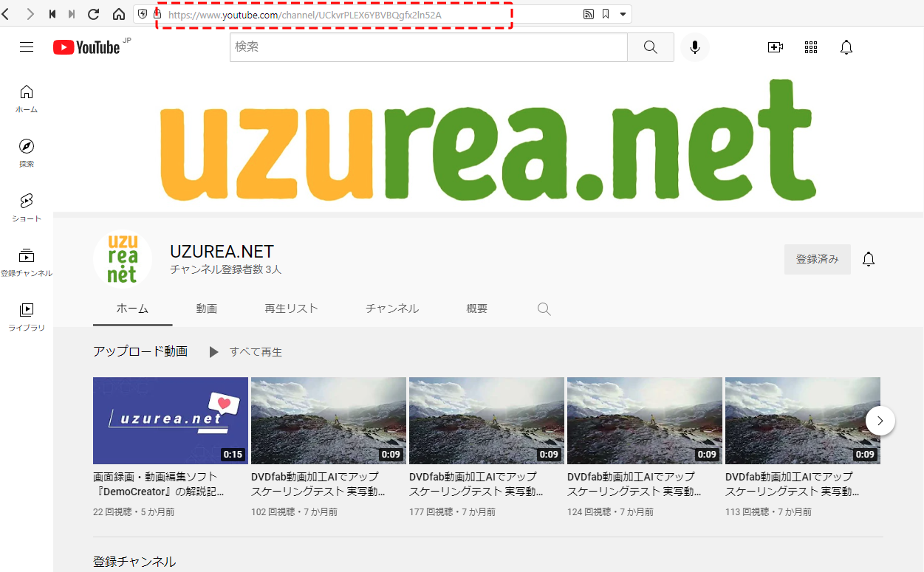Go to Home in the sidebar

[x=27, y=99]
